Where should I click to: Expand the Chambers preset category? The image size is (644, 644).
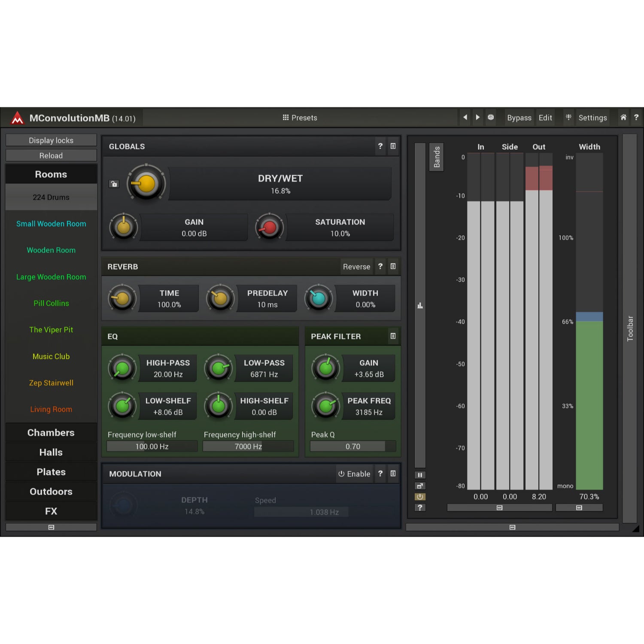point(51,433)
